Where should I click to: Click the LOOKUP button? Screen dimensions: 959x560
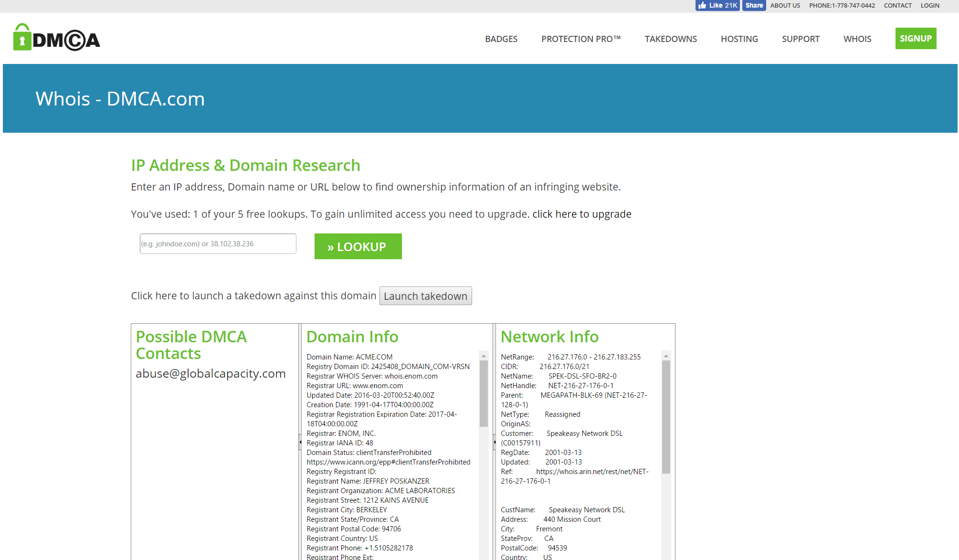click(x=357, y=246)
